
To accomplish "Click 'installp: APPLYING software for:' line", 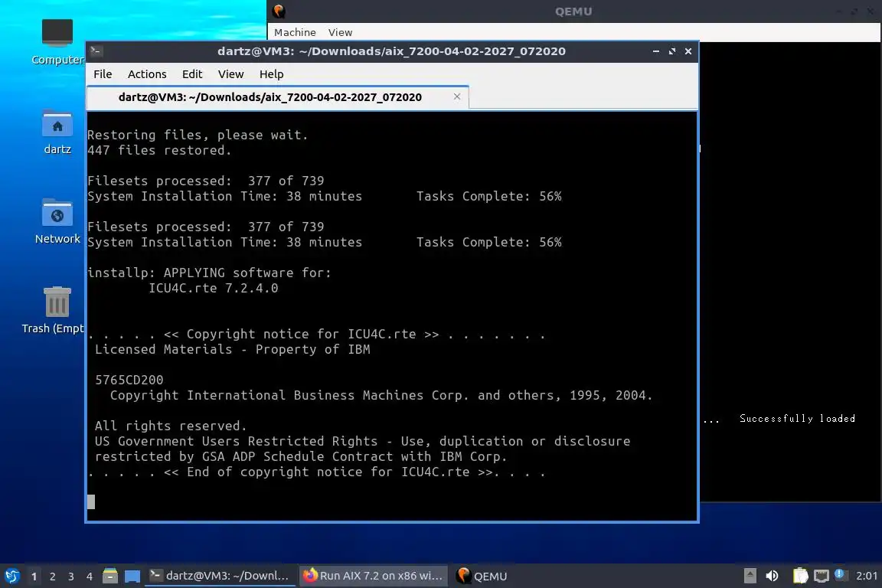I will pos(209,273).
